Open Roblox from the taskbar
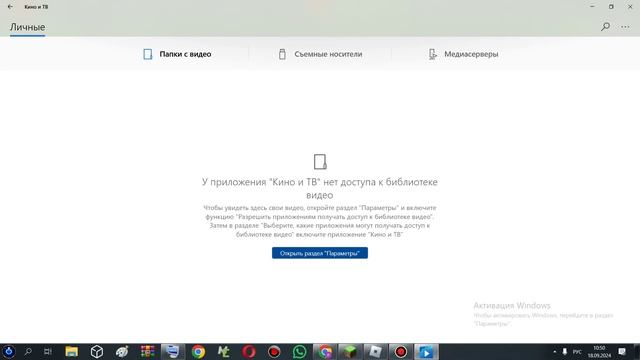The width and height of the screenshot is (640, 360). 375,351
